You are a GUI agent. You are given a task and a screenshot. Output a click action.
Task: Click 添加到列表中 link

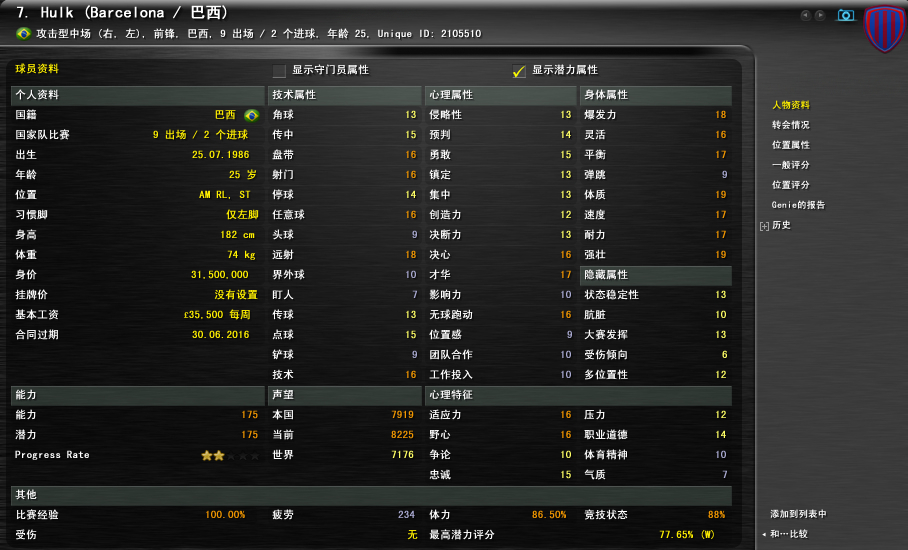(798, 514)
